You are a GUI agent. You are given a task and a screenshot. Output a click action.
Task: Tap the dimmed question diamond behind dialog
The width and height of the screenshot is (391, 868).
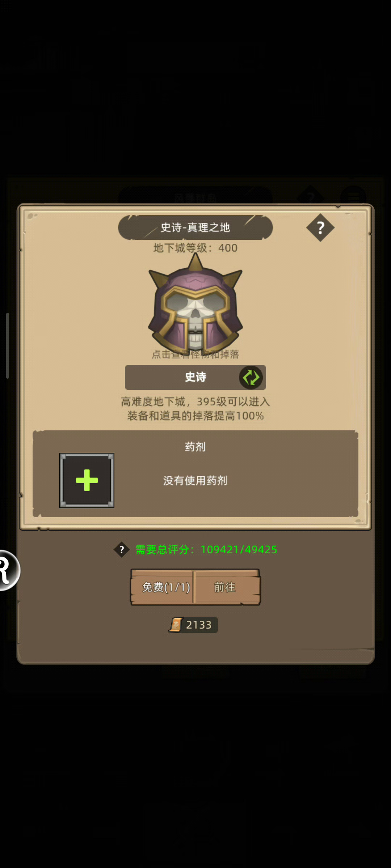311,196
